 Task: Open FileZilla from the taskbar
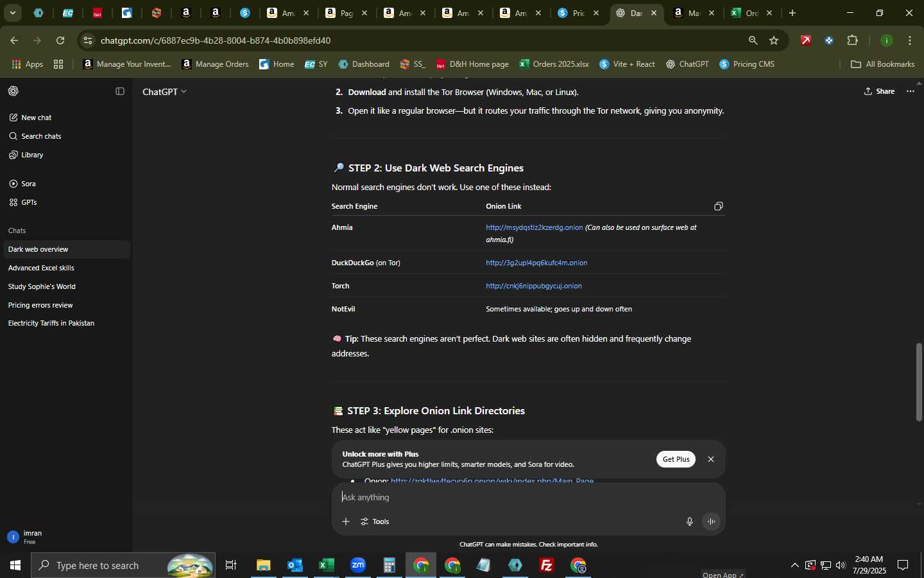[547, 565]
